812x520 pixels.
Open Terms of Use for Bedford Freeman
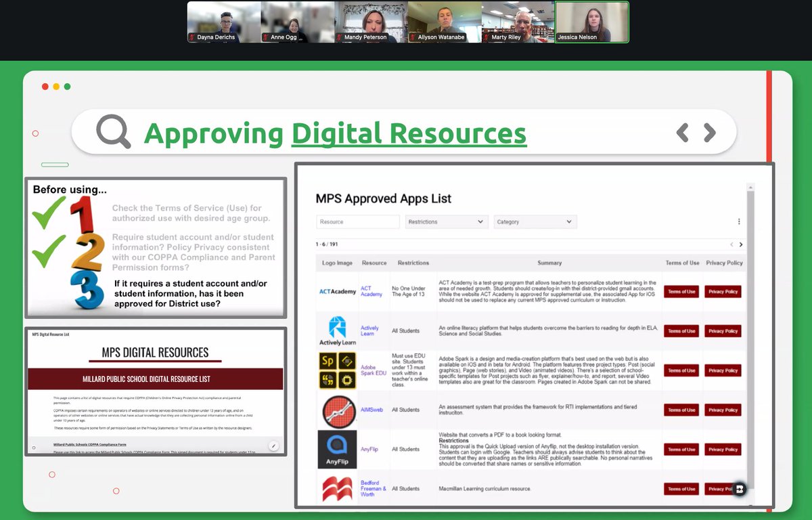coord(681,489)
